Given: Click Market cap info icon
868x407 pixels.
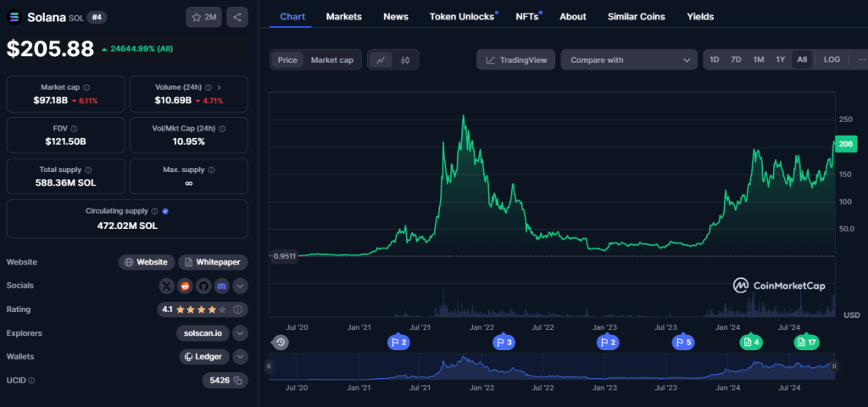Looking at the screenshot, I should tap(87, 87).
